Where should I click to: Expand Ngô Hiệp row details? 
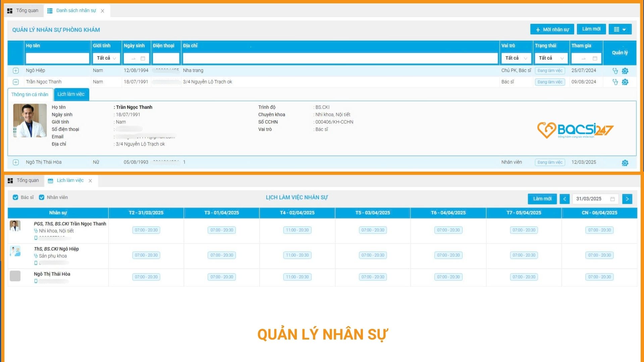[16, 71]
